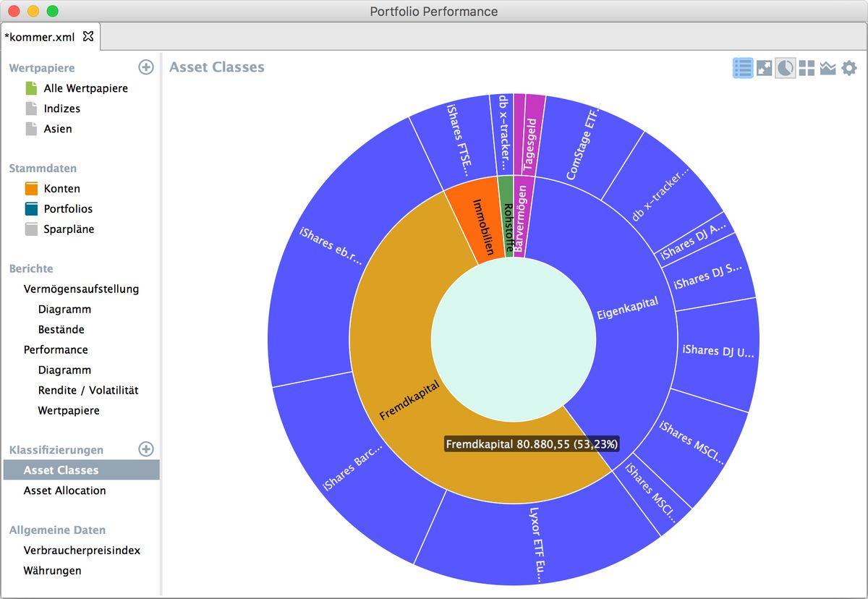Open the orange Konten accounts item
Viewport: 868px width, 599px height.
61,189
